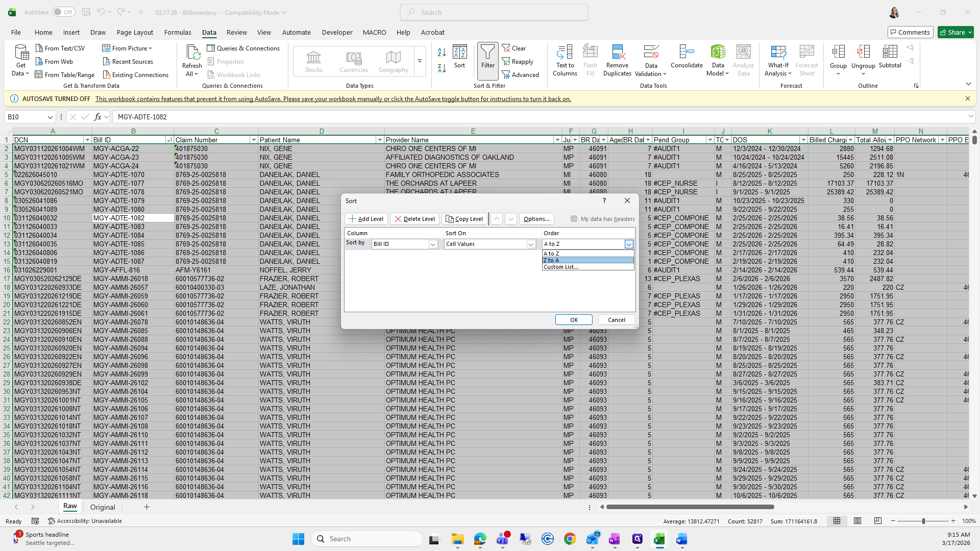Open Excel from the Windows taskbar
Screen dimensions: 980x551
[x=659, y=539]
